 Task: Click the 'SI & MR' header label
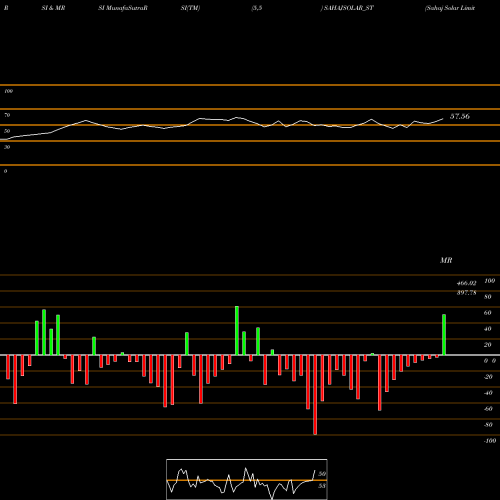point(53,8)
